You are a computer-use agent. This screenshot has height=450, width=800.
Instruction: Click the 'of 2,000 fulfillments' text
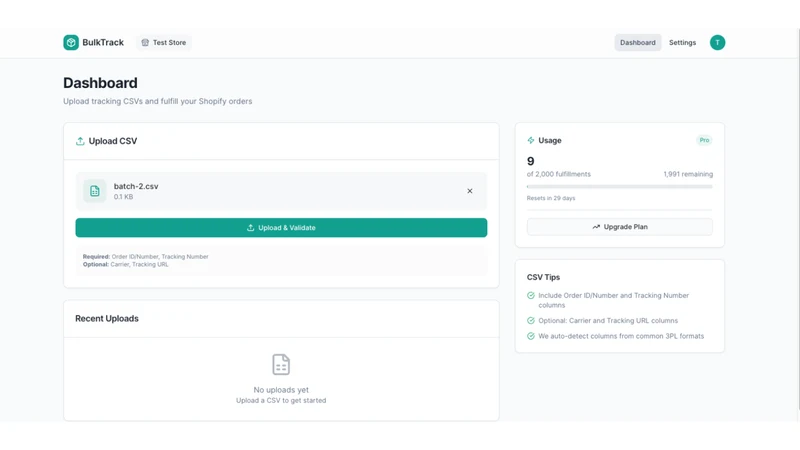click(559, 174)
